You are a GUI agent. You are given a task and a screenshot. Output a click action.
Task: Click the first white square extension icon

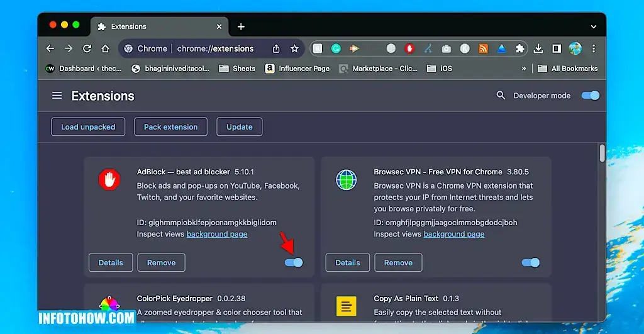pos(318,48)
